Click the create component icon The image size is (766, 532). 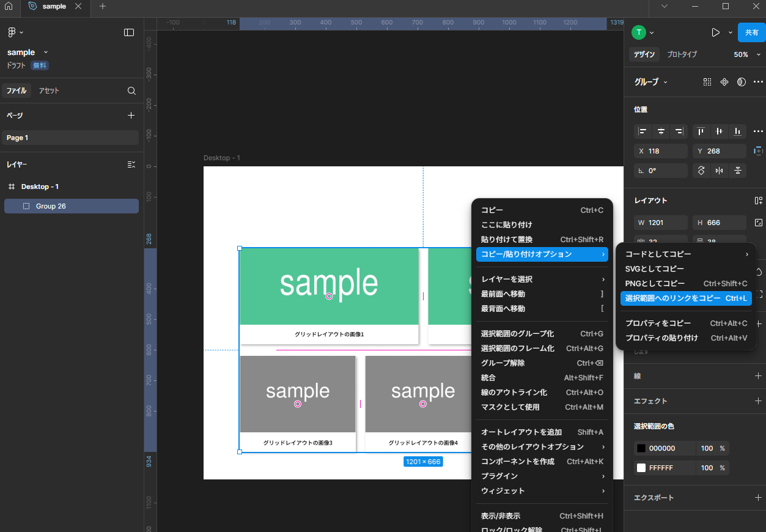[x=724, y=82]
